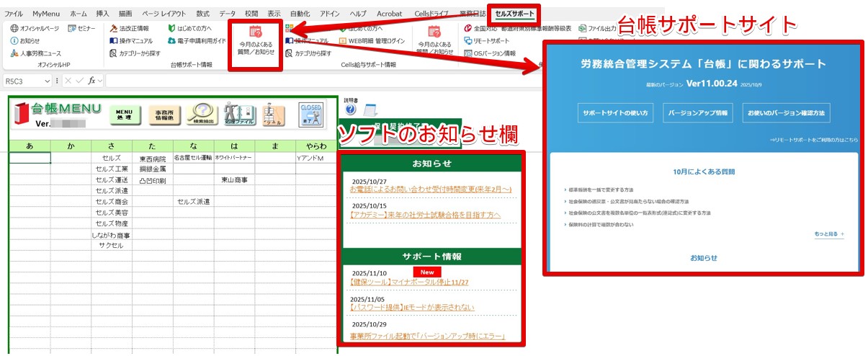Open お電話によるお問い合わせ受付時間変更 notice link
The image size is (868, 356).
(x=431, y=190)
